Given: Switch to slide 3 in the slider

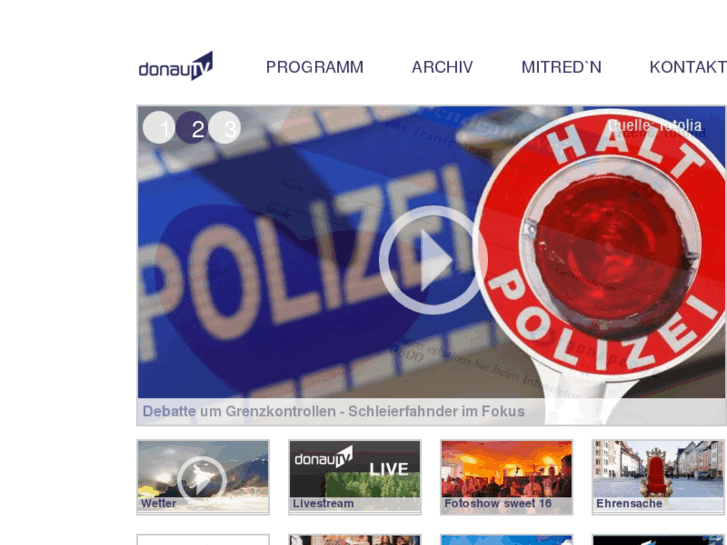Looking at the screenshot, I should click(x=225, y=128).
